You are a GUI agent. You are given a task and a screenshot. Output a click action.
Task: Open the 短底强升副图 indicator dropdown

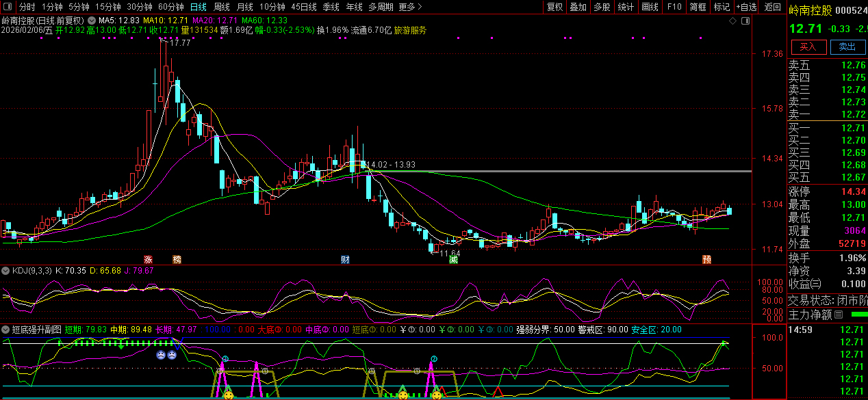5,329
